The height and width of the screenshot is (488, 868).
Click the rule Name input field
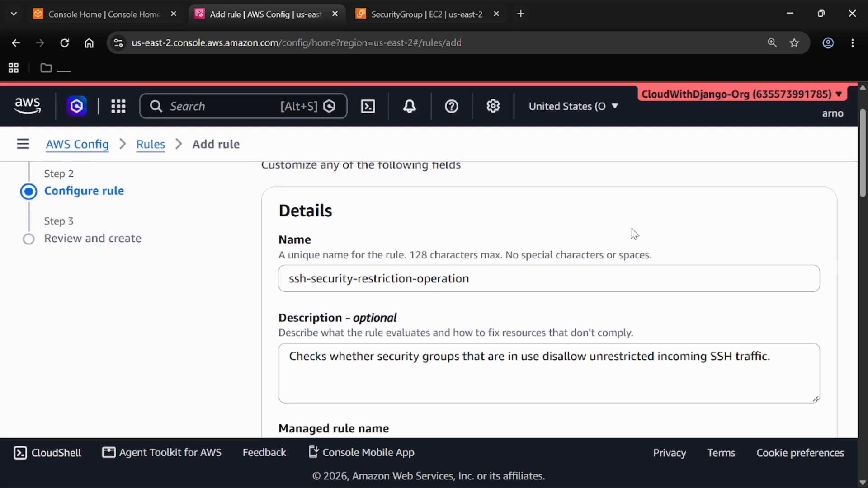click(x=549, y=278)
